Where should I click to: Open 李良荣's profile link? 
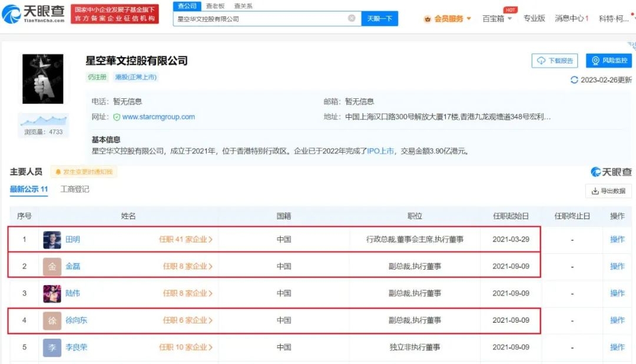[x=76, y=347]
